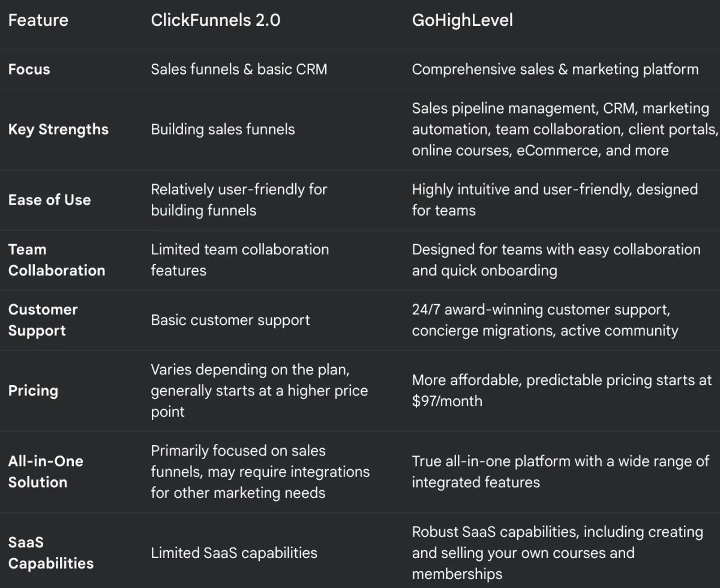Click the '$97/month' pricing text
This screenshot has width=720, height=588.
click(447, 401)
